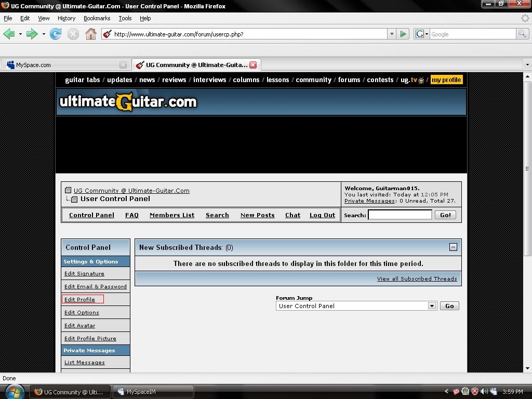The height and width of the screenshot is (399, 532).
Task: Open the news nav link
Action: (147, 79)
